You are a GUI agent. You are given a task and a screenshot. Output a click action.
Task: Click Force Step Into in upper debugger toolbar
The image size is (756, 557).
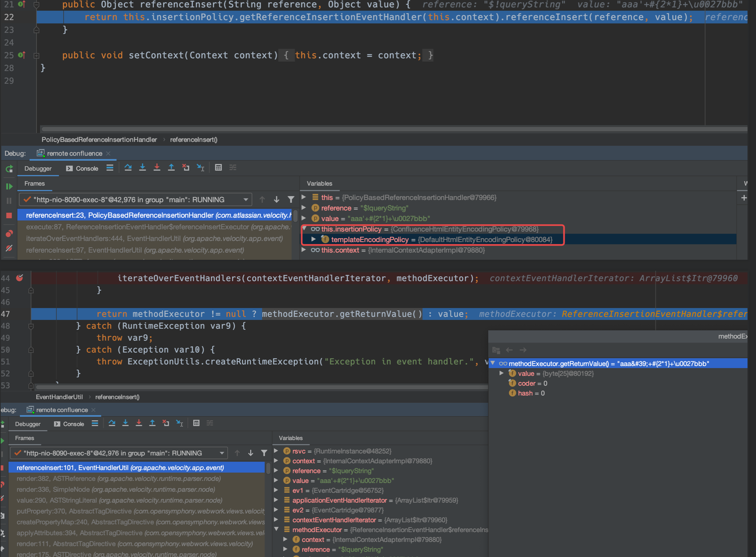[157, 168]
